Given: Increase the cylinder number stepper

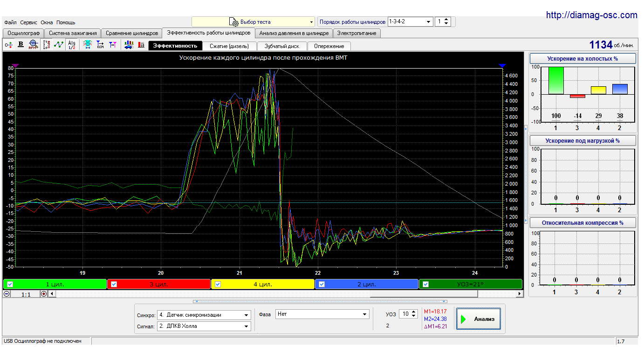Looking at the screenshot, I should [446, 19].
